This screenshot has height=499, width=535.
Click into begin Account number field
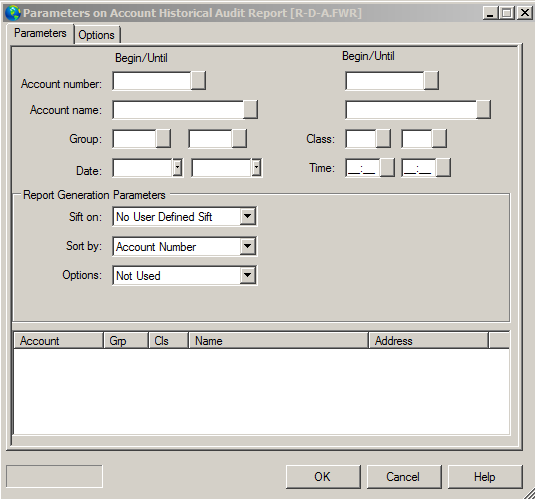[152, 81]
